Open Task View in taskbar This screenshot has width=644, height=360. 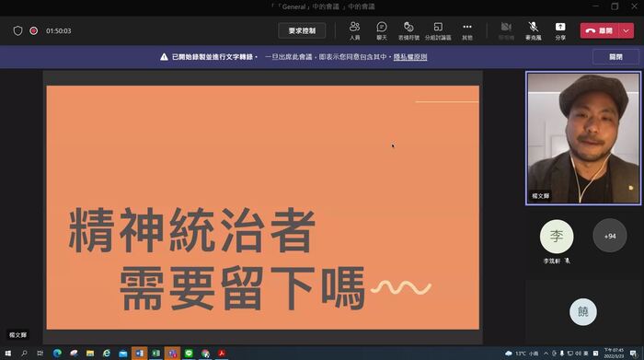tap(40, 353)
